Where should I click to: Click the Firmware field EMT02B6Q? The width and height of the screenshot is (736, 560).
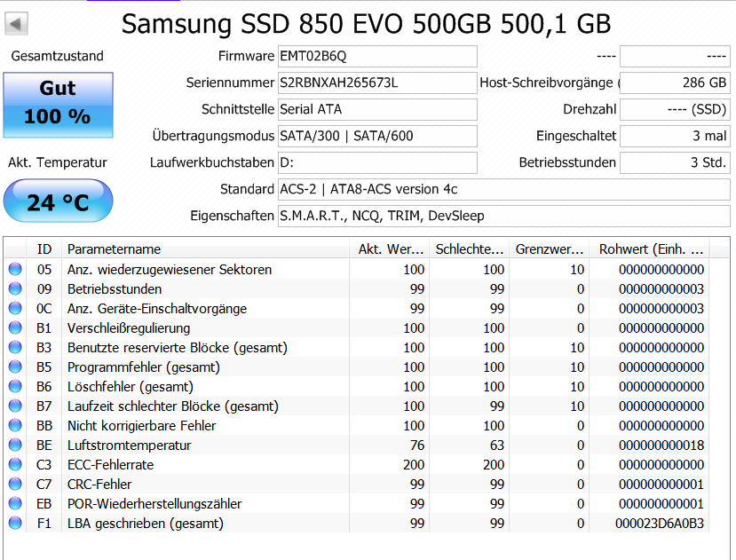click(377, 56)
